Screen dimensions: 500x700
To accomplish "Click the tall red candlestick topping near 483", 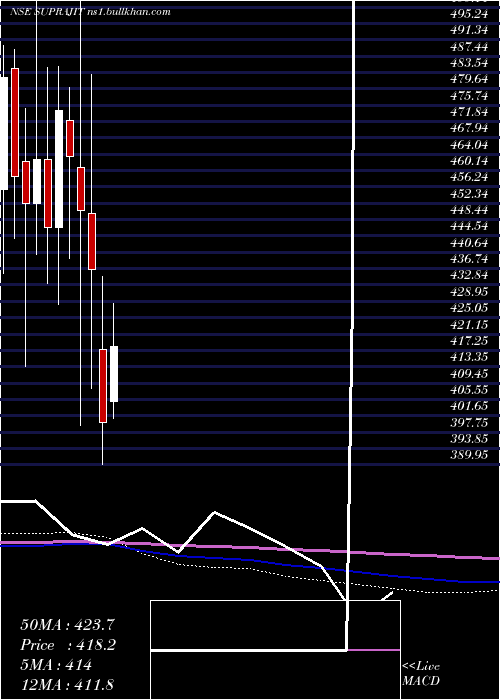I will tap(15, 122).
